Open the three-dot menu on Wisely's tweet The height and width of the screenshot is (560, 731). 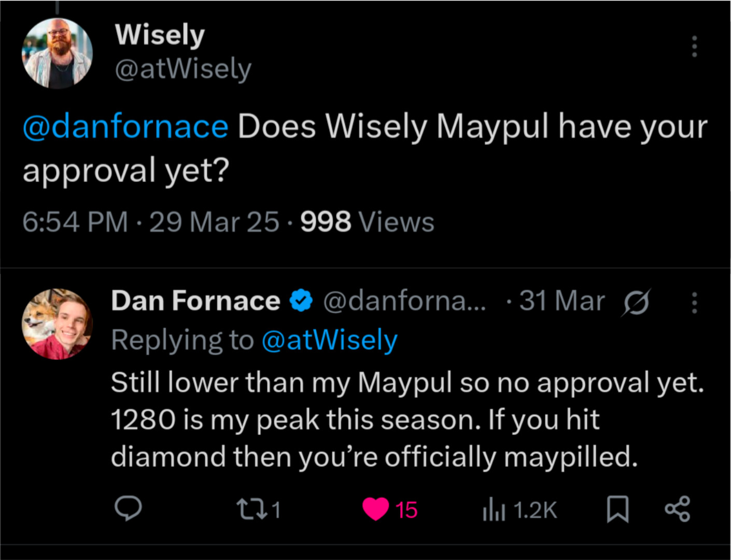click(x=695, y=47)
